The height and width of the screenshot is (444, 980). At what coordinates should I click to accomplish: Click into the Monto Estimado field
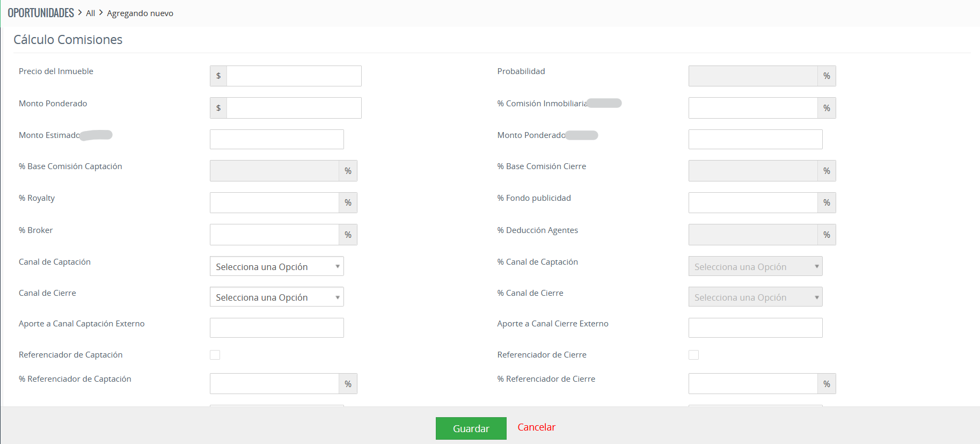(x=277, y=139)
